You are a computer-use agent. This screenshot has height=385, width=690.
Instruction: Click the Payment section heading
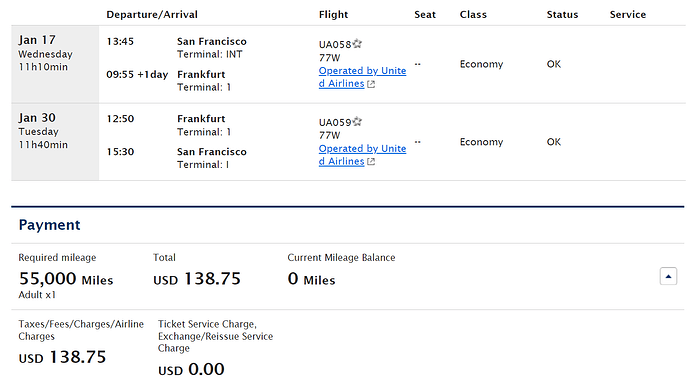point(49,225)
